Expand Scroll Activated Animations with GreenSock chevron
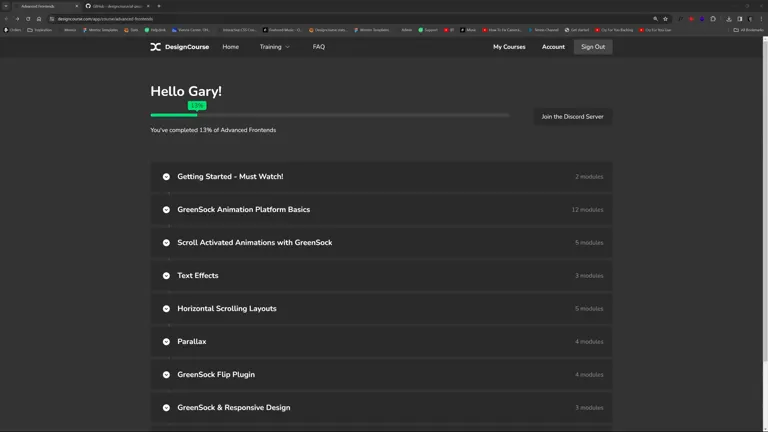768x432 pixels. 167,243
